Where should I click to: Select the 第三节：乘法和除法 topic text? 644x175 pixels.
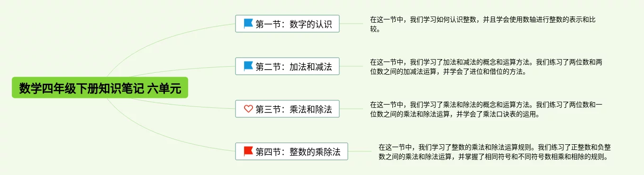294,109
